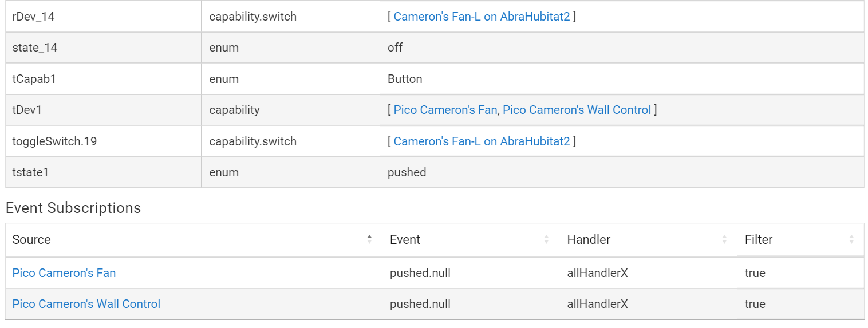Select allHandlerX handler in Wall Control row
The image size is (868, 328).
pos(597,304)
